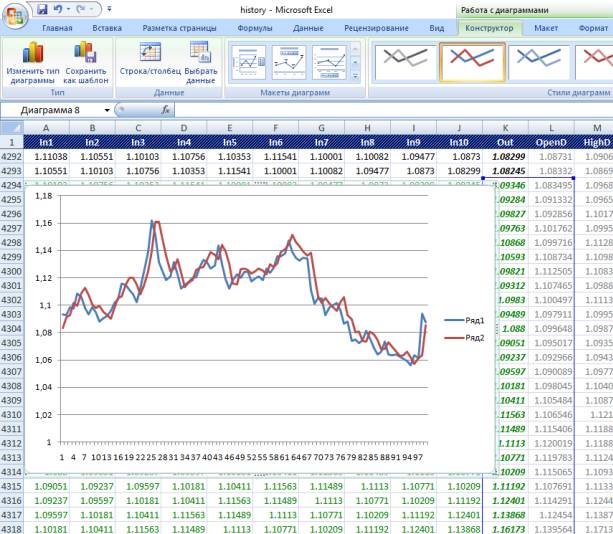The image size is (613, 534).
Task: Click the Save icon in quick access toolbar
Action: point(44,9)
